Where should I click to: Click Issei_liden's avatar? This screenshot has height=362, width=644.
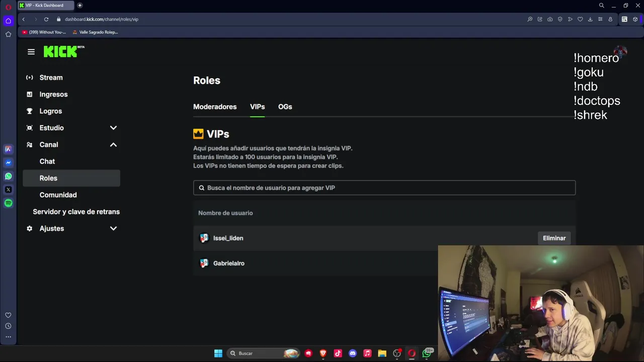point(204,238)
